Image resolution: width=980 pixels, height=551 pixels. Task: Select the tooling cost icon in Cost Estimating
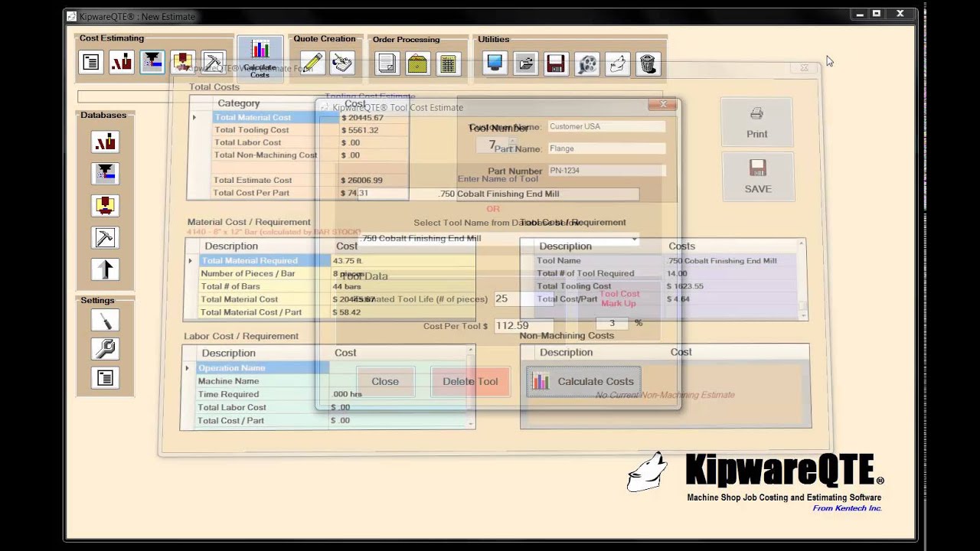[x=152, y=62]
